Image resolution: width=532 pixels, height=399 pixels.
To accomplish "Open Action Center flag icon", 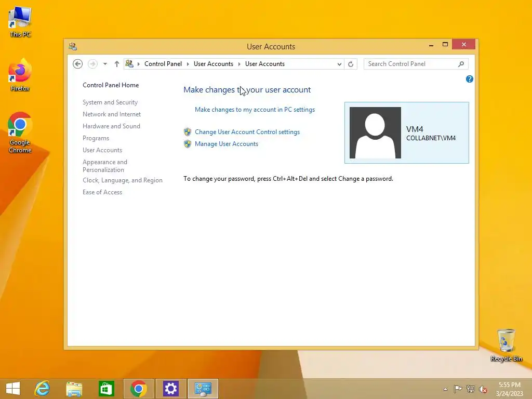I will 458,389.
